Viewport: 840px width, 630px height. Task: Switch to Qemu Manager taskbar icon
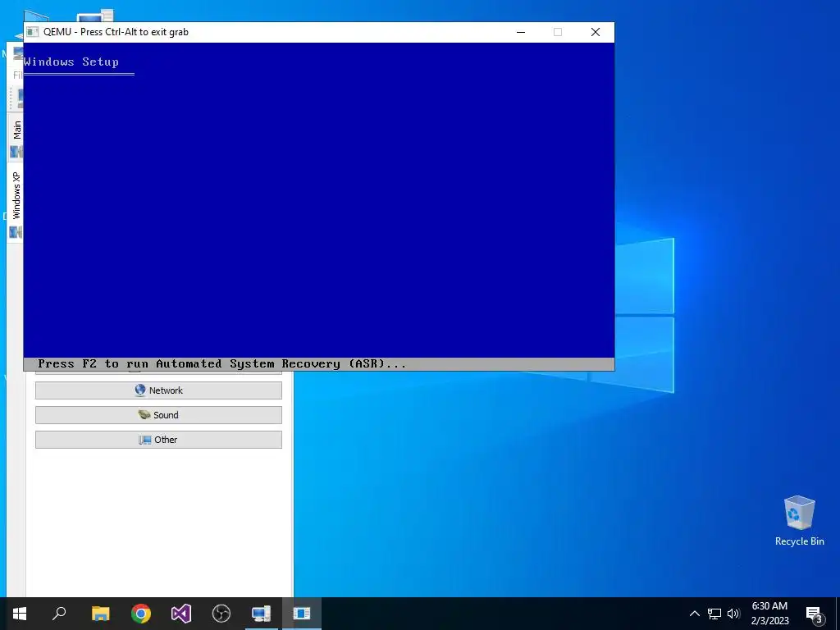pyautogui.click(x=262, y=614)
